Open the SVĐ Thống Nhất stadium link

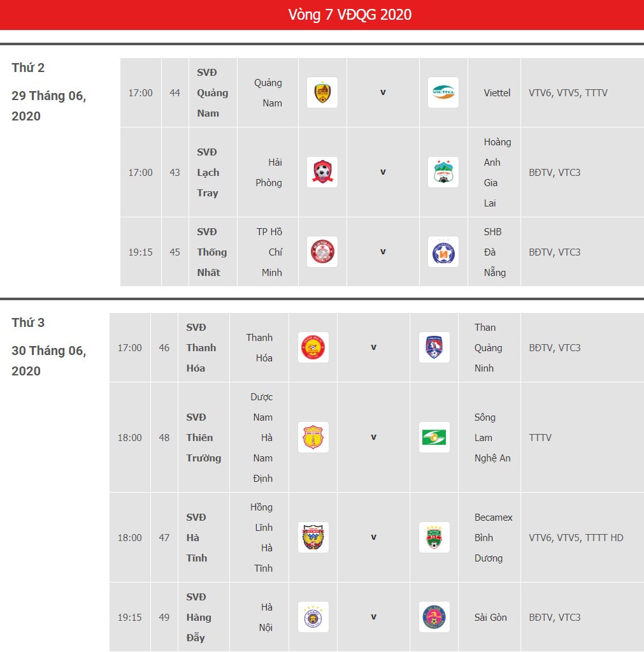[212, 252]
